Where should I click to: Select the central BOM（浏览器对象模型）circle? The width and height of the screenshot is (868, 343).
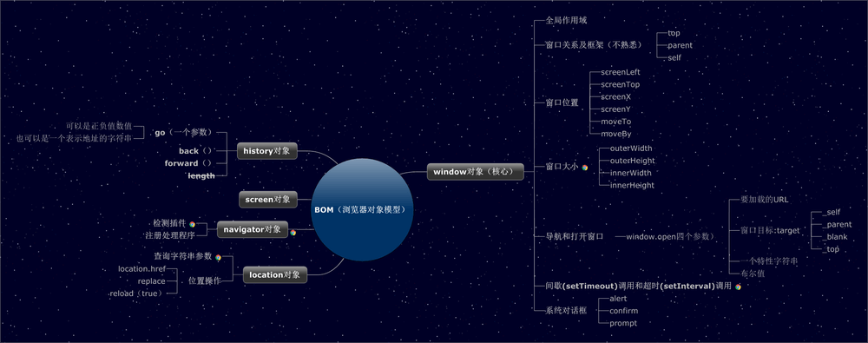click(x=362, y=209)
